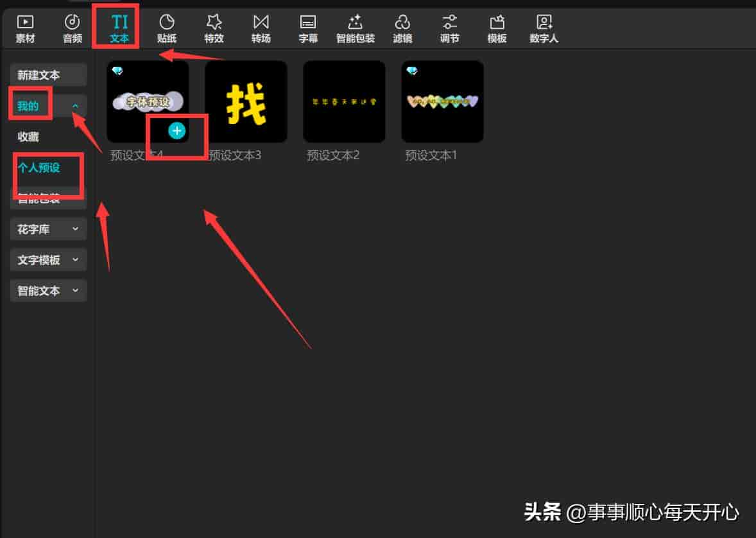The height and width of the screenshot is (538, 756).
Task: Open the 模板 templates tab
Action: click(497, 29)
